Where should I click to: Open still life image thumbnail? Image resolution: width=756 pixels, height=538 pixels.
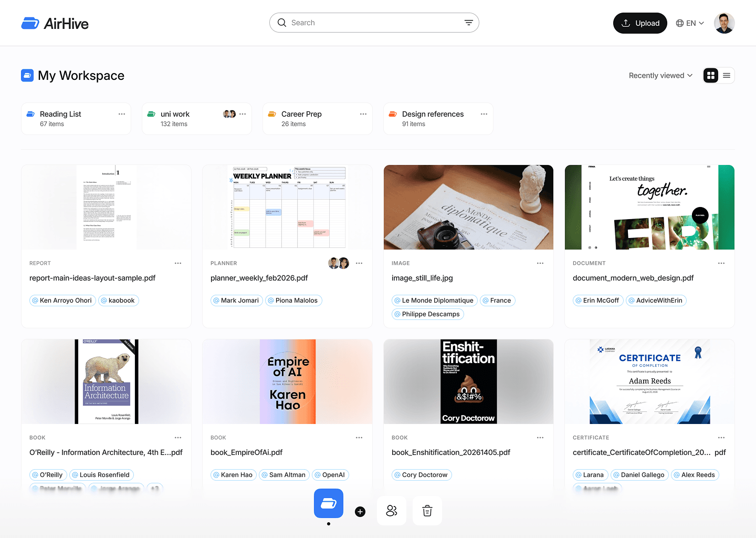pyautogui.click(x=468, y=207)
